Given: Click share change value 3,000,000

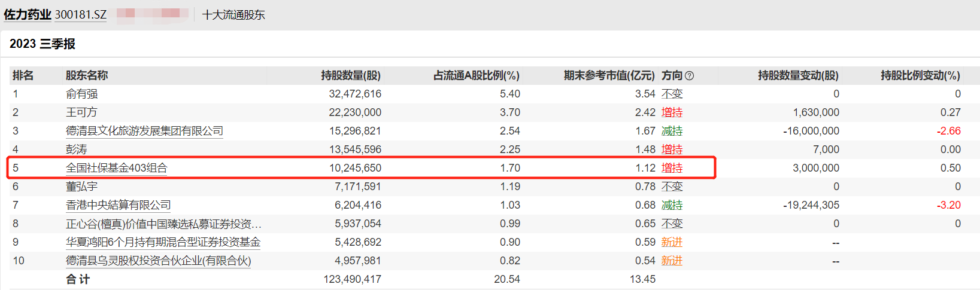Looking at the screenshot, I should pyautogui.click(x=816, y=168).
